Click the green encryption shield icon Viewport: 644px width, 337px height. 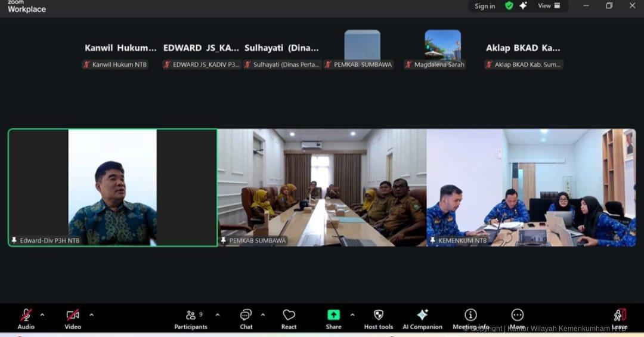coord(509,6)
